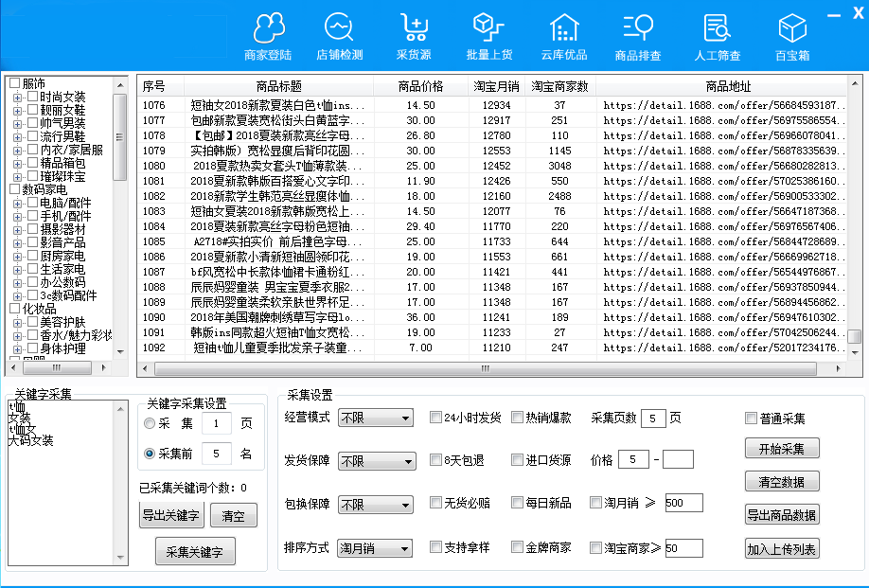Open the 百宝箱 toolbox icon

point(792,37)
